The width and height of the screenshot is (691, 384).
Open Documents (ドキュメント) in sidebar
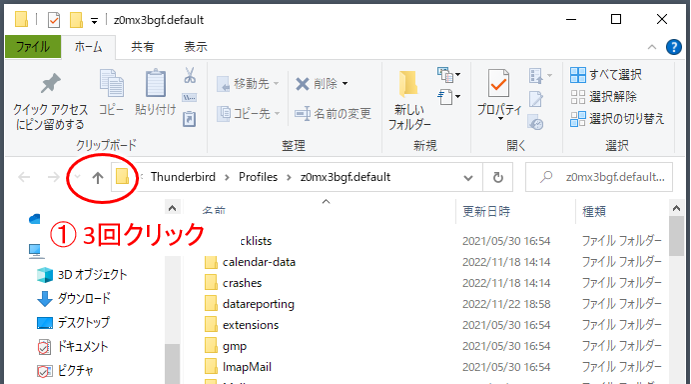coord(73,347)
